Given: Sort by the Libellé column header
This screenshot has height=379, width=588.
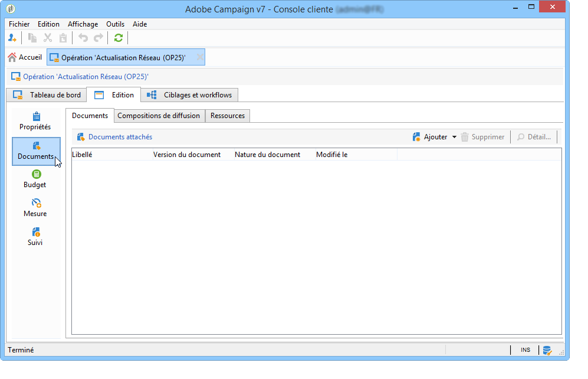Looking at the screenshot, I should click(x=112, y=155).
